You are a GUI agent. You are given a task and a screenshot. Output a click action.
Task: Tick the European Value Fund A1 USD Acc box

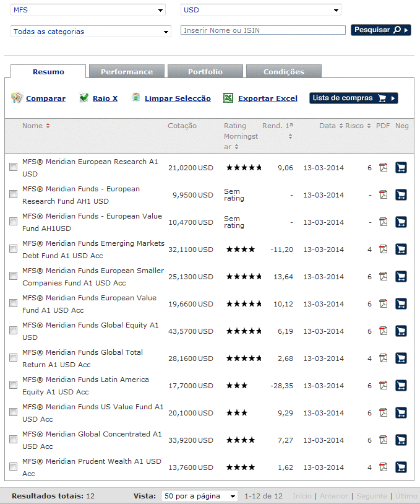pos(13,303)
